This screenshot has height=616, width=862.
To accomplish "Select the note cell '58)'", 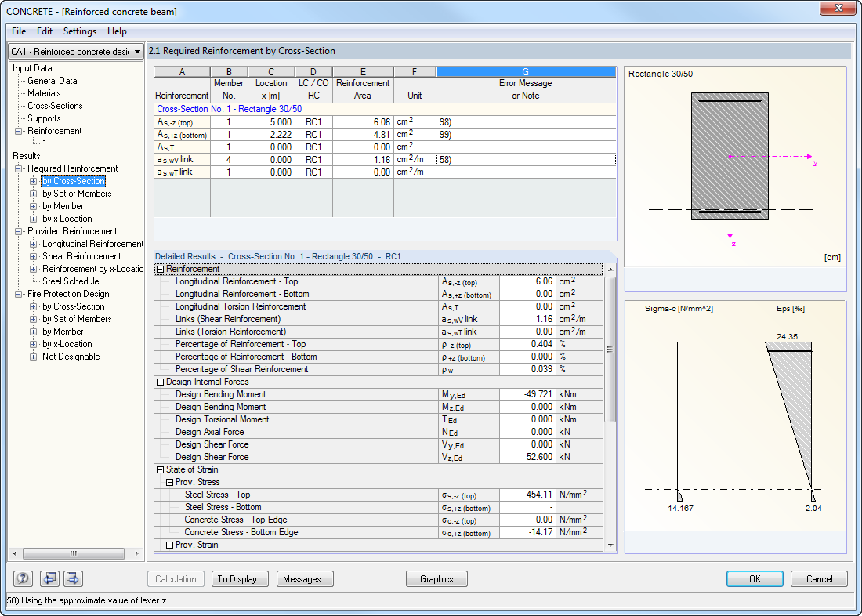I will [526, 160].
